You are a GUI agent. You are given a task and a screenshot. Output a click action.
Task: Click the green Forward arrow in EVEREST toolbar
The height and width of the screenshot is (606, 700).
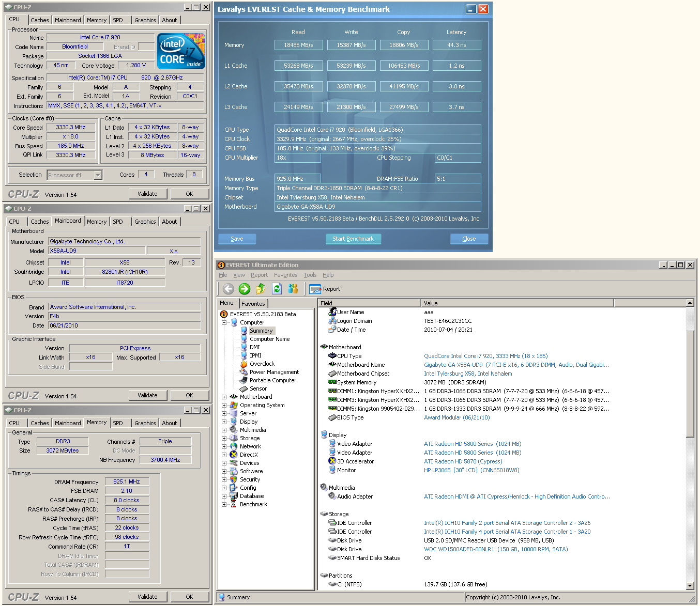pyautogui.click(x=245, y=289)
